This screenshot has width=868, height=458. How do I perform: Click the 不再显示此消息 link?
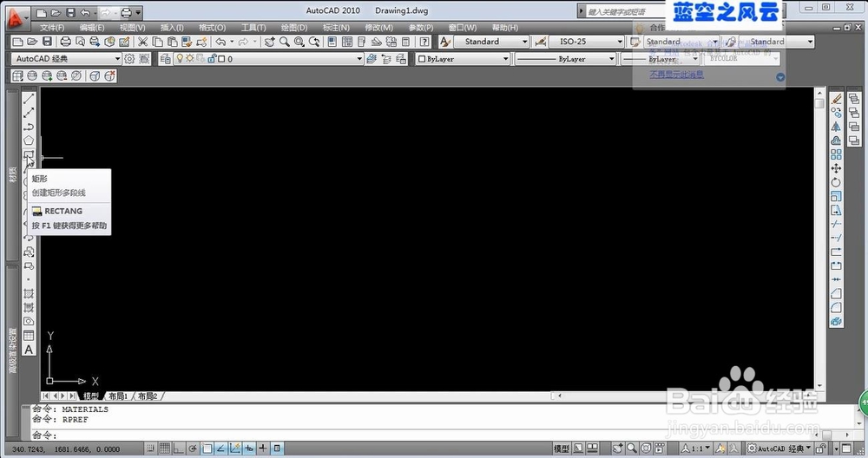(676, 74)
